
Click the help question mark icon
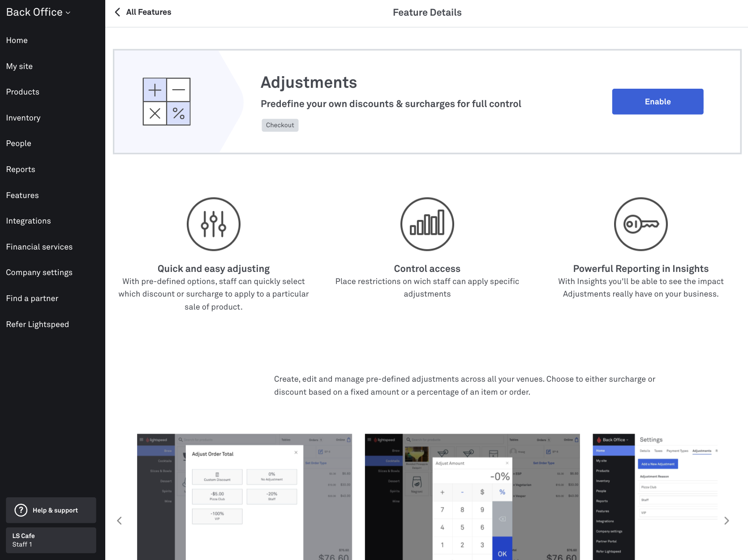(21, 510)
